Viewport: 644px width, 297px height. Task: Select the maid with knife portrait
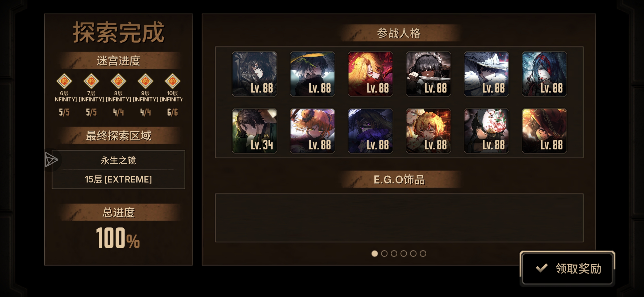click(x=428, y=74)
